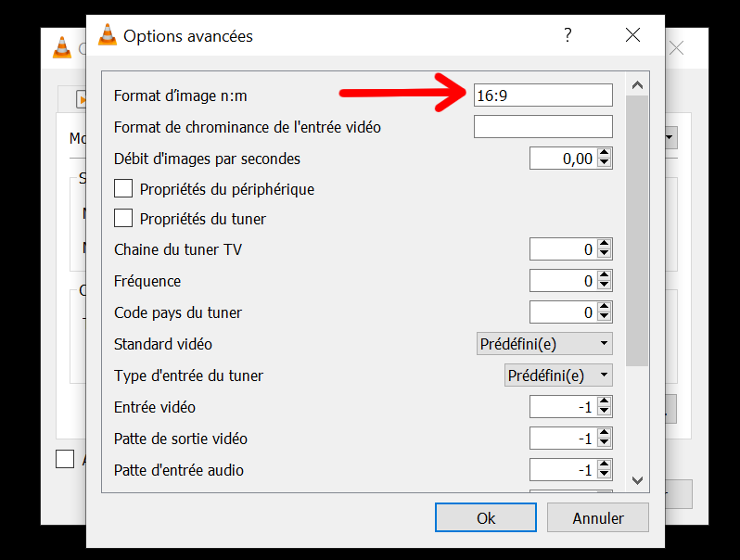Decrease Code pays du tuner value

(x=604, y=317)
